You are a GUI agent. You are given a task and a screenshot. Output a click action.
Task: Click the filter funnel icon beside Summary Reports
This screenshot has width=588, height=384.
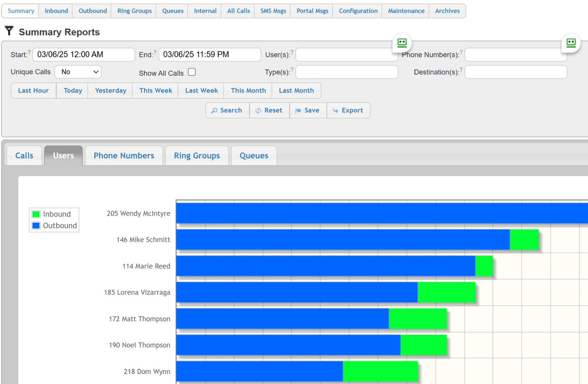9,31
